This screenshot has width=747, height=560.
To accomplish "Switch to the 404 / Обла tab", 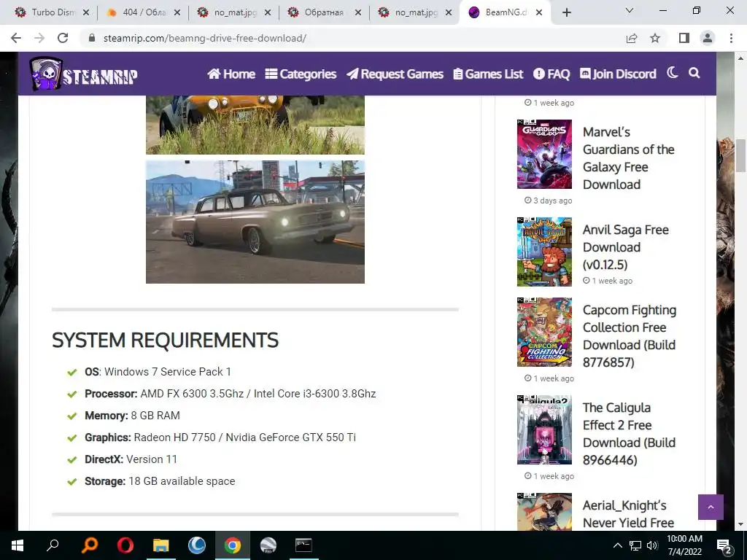I will 143,12.
